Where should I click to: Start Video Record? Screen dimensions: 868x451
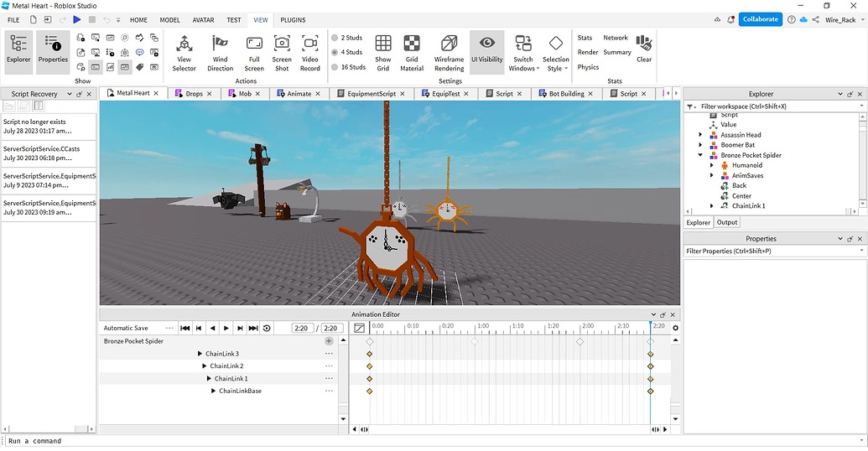(x=310, y=53)
